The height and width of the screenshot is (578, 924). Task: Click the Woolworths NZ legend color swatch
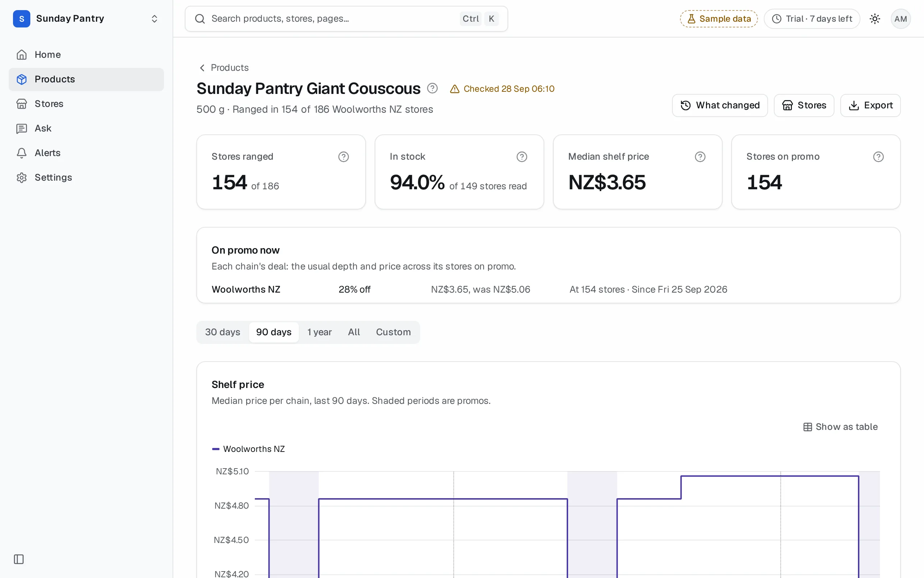tap(216, 449)
